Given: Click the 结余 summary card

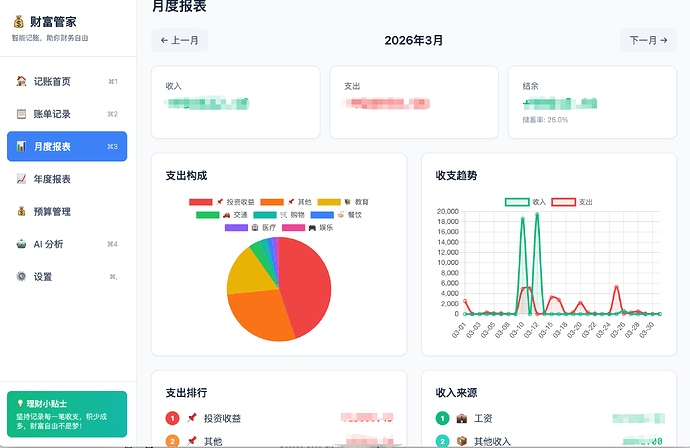Looking at the screenshot, I should click(592, 102).
